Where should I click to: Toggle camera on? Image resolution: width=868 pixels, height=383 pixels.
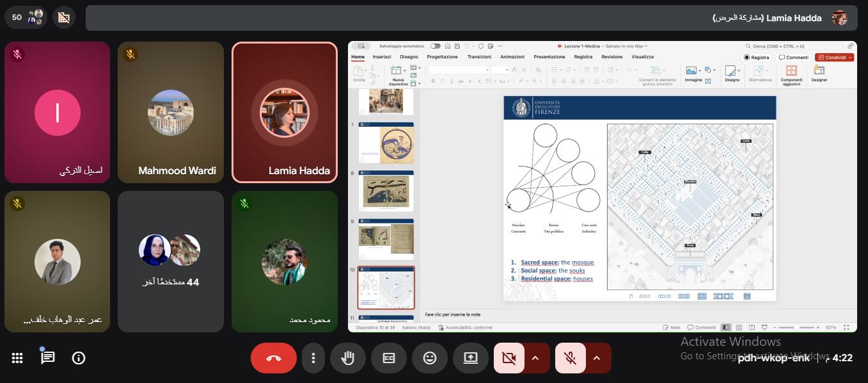(x=509, y=358)
